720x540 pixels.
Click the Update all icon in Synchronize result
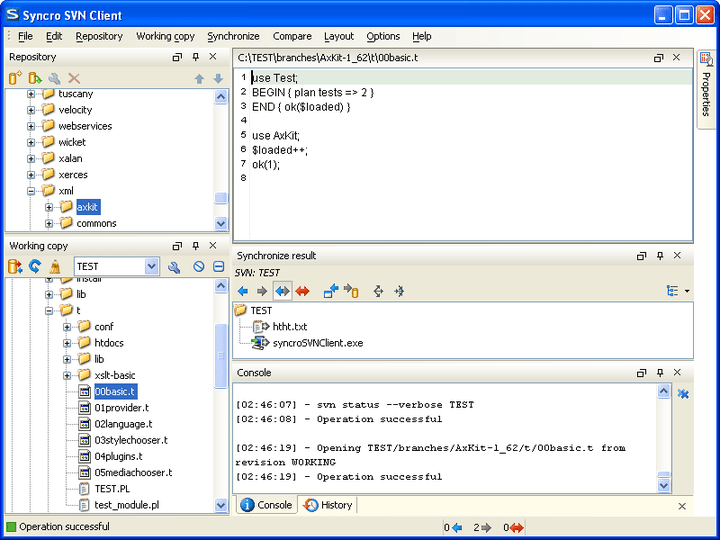pyautogui.click(x=330, y=291)
